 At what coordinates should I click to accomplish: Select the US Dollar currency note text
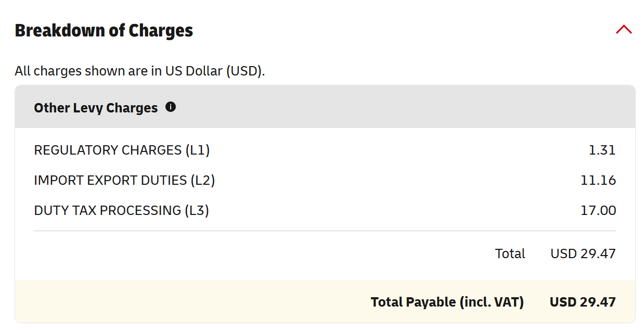pyautogui.click(x=139, y=71)
